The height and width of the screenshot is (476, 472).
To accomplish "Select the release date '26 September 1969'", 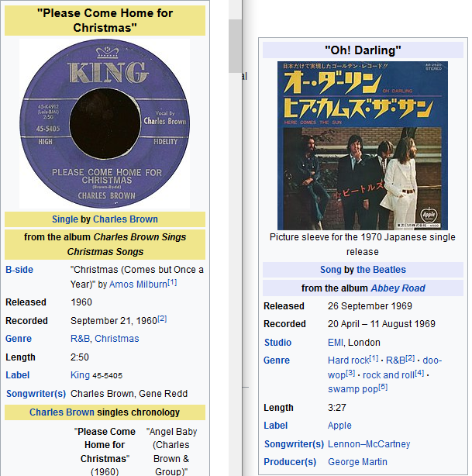I will (370, 306).
